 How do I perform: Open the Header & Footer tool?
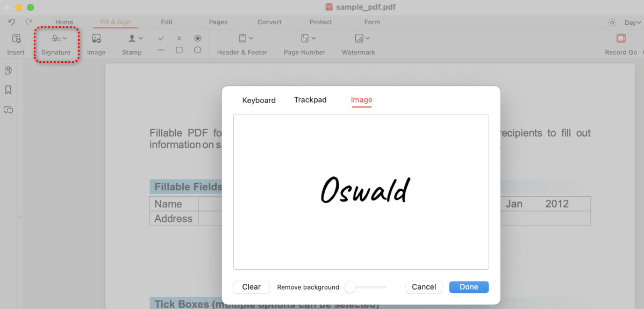click(x=242, y=45)
